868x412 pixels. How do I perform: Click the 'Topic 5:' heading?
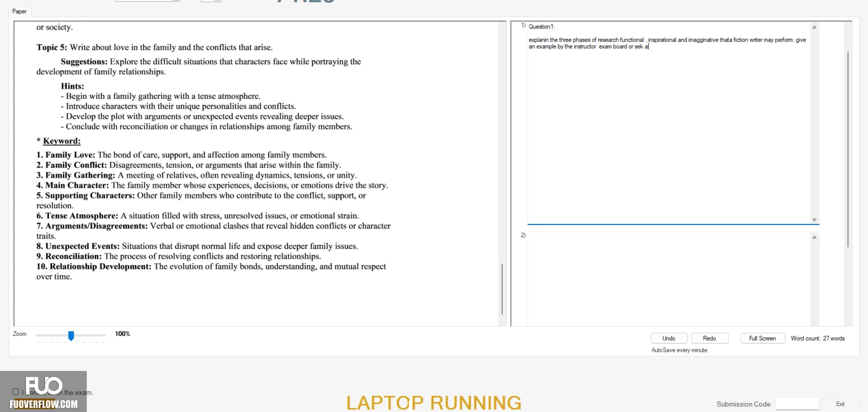(x=52, y=47)
